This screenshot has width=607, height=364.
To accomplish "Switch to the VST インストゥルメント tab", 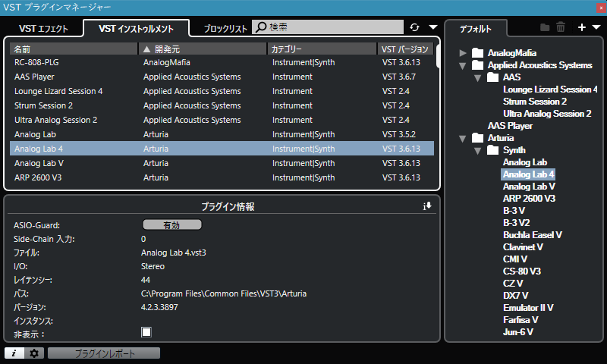I will click(x=137, y=29).
